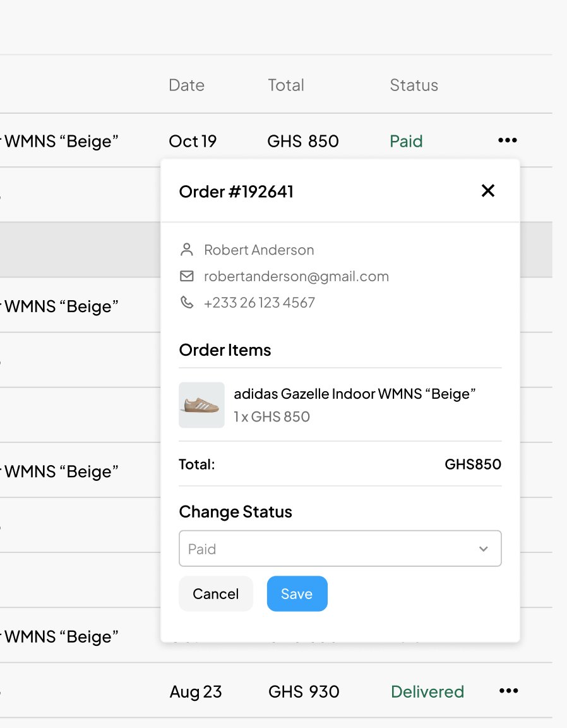Click the Delivered status in Aug 23 row
Screen dimensions: 567x728
[427, 692]
